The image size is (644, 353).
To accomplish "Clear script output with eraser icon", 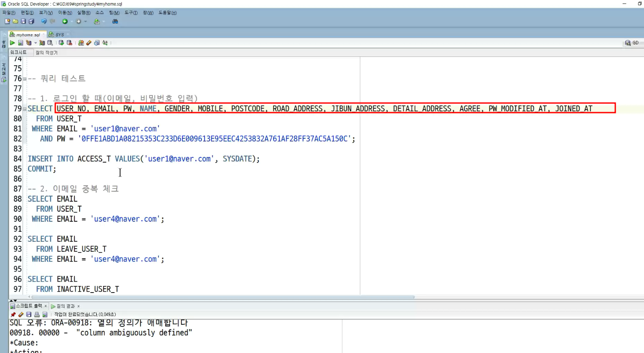I will click(x=21, y=314).
